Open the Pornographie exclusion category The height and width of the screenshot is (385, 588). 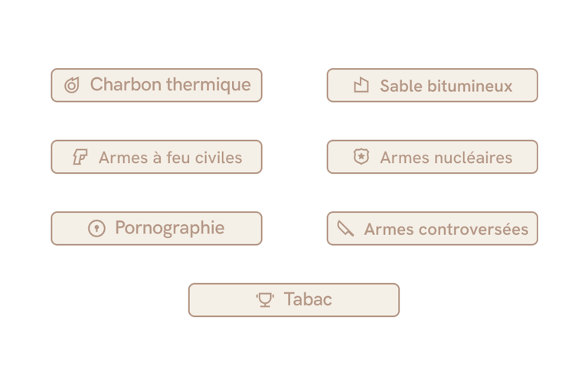point(156,228)
